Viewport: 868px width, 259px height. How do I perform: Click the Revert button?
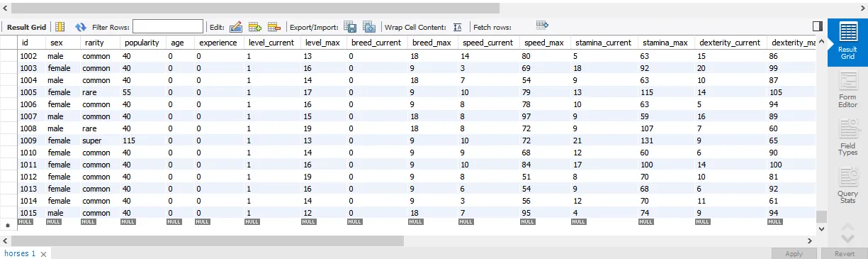[845, 253]
